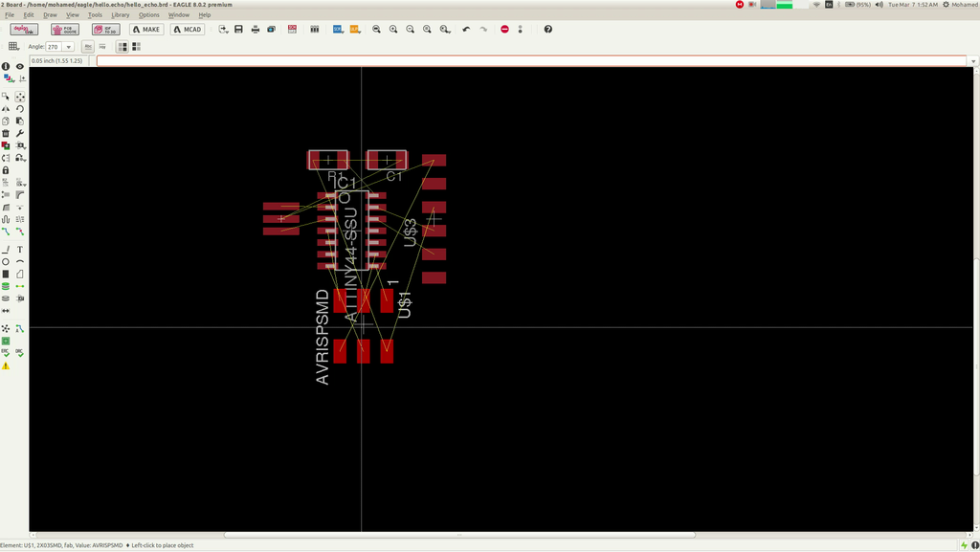Image resolution: width=980 pixels, height=552 pixels.
Task: Run the ERC check
Action: (6, 353)
